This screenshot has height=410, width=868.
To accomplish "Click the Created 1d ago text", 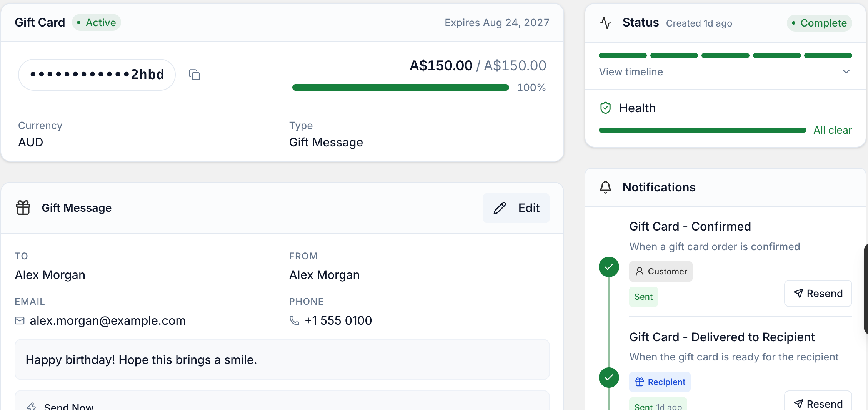I will click(x=699, y=23).
